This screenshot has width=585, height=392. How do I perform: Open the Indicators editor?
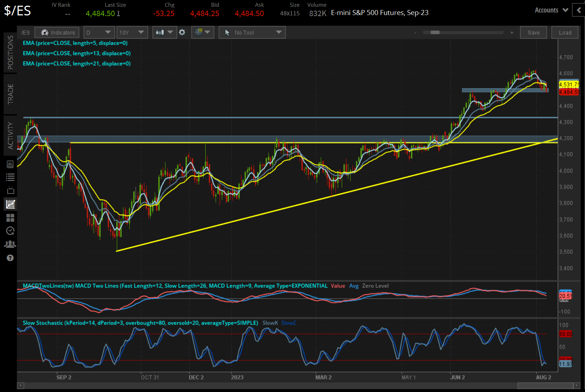57,32
